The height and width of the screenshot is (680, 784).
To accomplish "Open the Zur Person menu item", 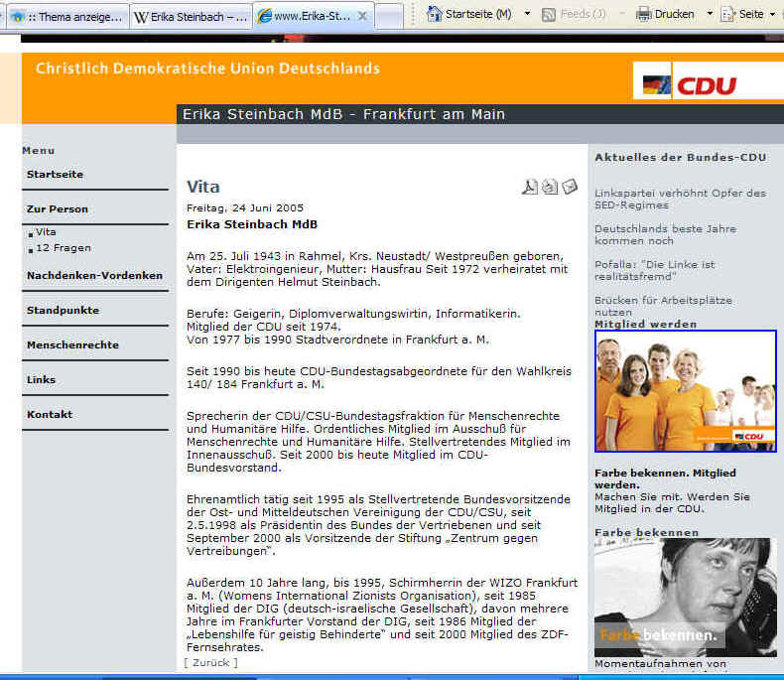I will 58,209.
